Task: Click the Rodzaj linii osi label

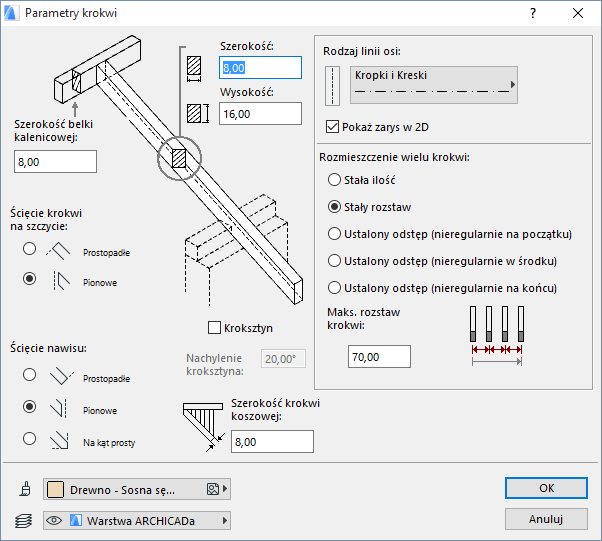Action: 362,51
